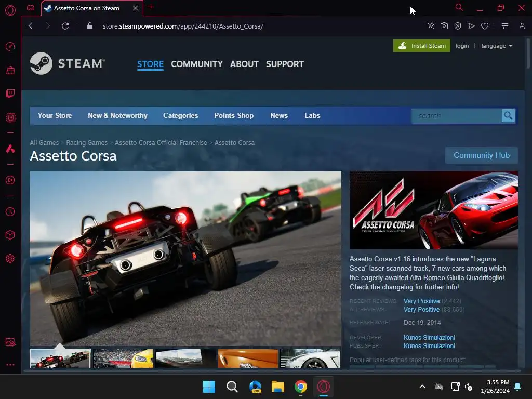The height and width of the screenshot is (399, 532).
Task: Open Windows Start menu
Action: [x=209, y=387]
